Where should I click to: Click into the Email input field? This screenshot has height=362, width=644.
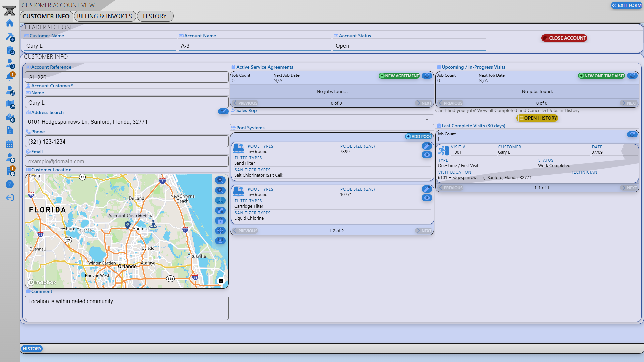point(127,161)
